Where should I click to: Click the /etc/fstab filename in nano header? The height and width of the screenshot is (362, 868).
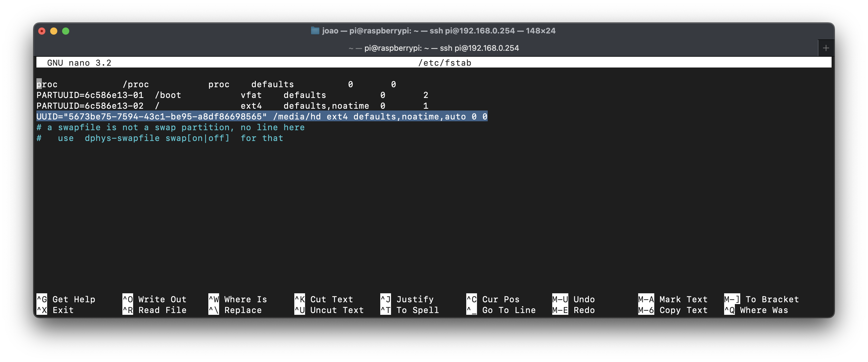tap(444, 63)
